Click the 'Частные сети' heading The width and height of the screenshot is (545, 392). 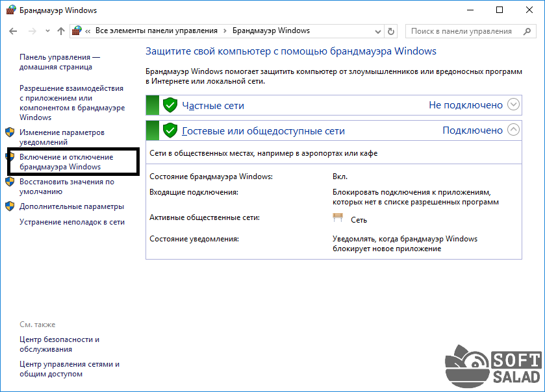click(x=213, y=106)
